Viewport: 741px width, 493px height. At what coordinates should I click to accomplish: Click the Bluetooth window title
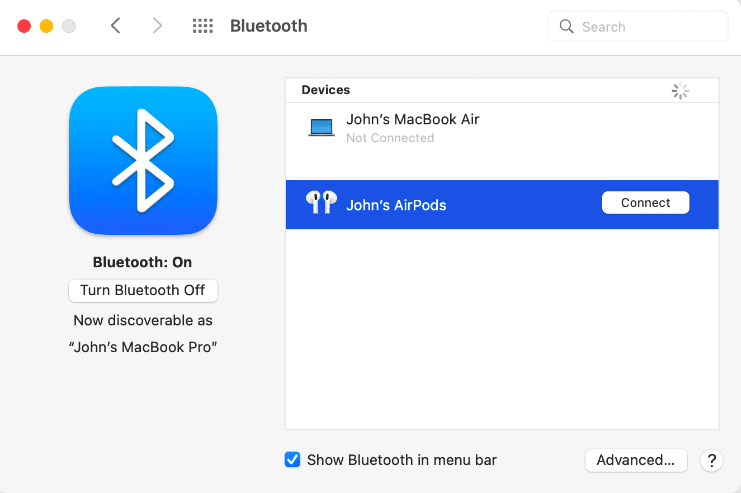[x=268, y=26]
